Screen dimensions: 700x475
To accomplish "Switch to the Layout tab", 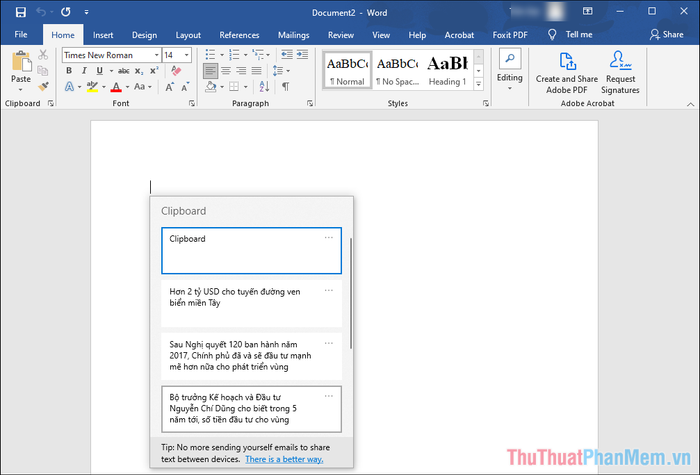I will coord(188,35).
